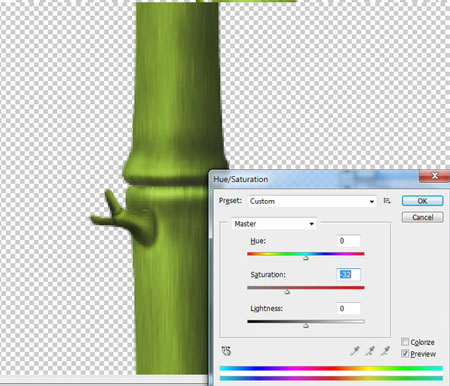Select the Subtract from Sample eyedropper
The width and height of the screenshot is (450, 386).
coord(386,351)
